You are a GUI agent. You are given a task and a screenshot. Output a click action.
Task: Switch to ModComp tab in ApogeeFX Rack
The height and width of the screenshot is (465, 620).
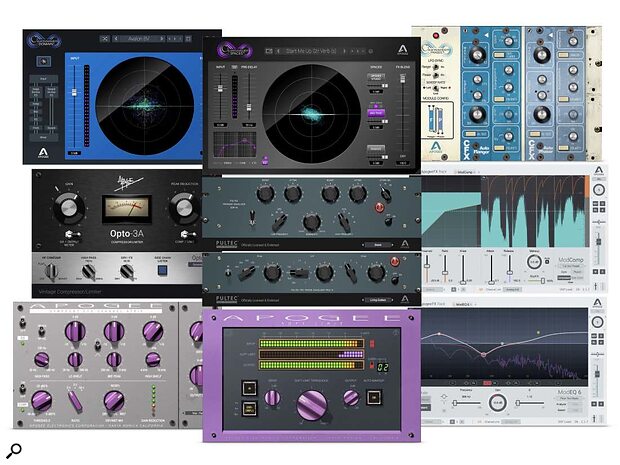click(464, 172)
